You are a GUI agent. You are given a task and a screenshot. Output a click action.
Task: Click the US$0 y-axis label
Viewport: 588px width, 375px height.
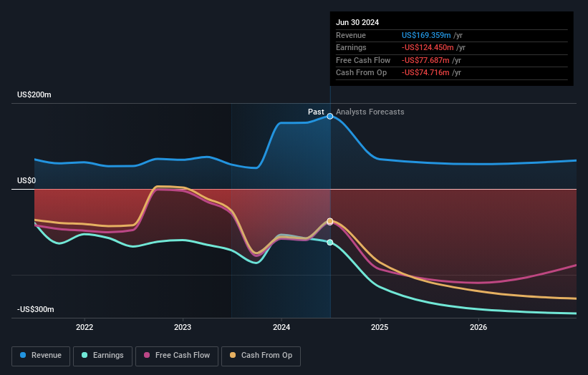[26, 180]
